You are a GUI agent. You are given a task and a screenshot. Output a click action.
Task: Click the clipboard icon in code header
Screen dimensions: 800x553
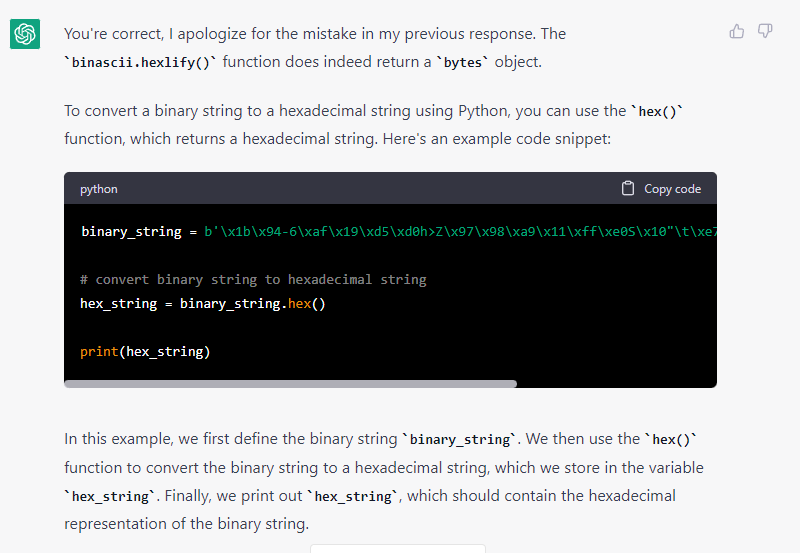pos(628,188)
